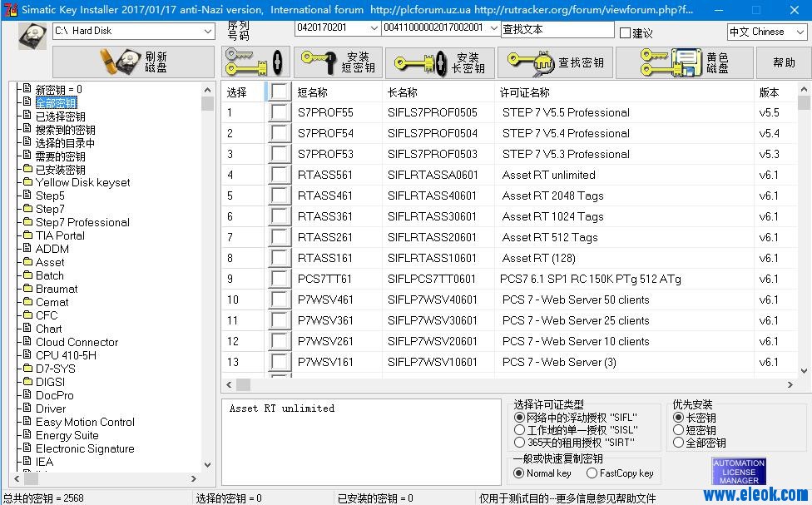Open Yellow Disk keyset folder in tree
Image resolution: width=812 pixels, height=505 pixels.
(x=83, y=182)
